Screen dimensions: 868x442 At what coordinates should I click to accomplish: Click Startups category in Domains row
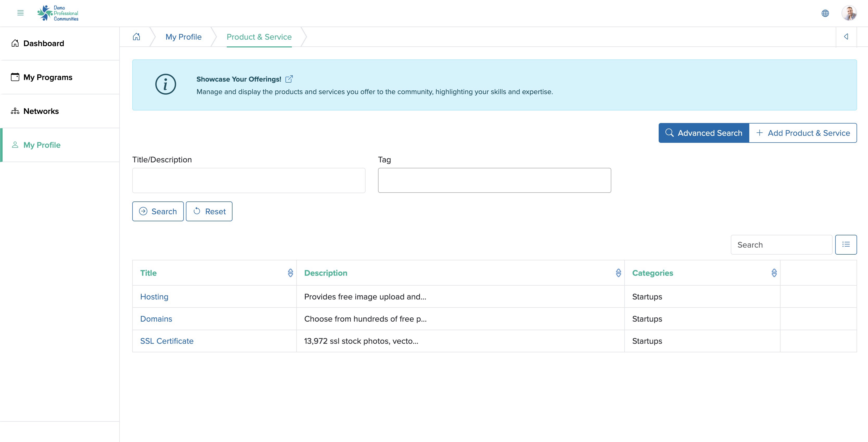(647, 319)
